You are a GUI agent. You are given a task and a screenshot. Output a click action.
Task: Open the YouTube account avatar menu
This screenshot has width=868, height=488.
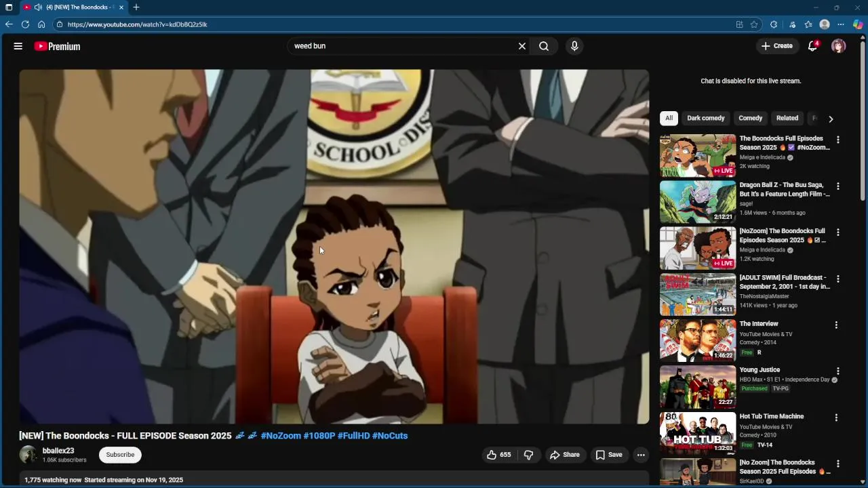839,46
